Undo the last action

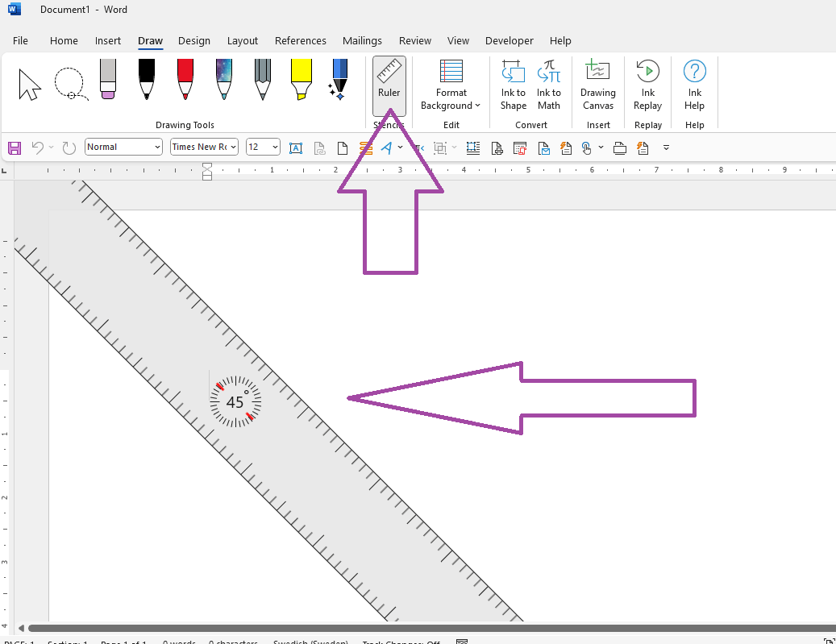37,147
